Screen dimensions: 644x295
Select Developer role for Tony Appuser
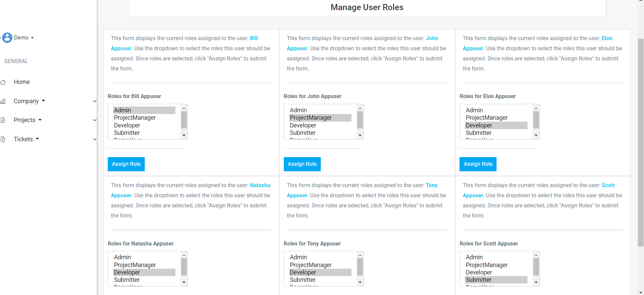click(320, 272)
